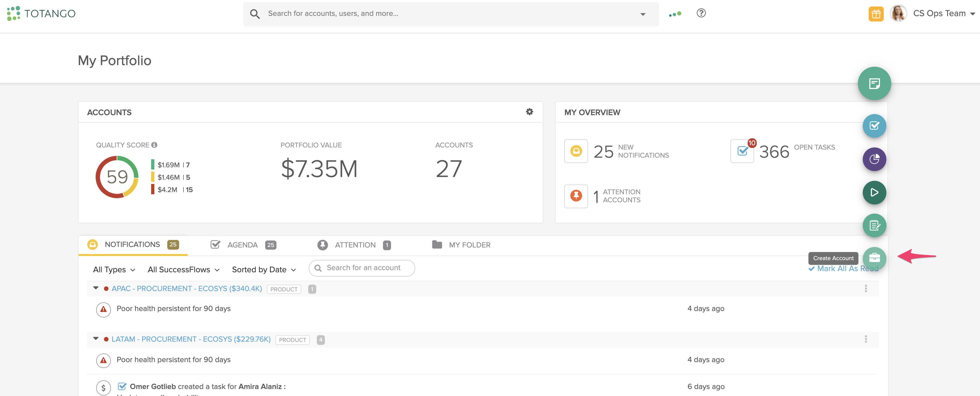The height and width of the screenshot is (396, 980).
Task: Open the All Types filter dropdown
Action: tap(114, 269)
